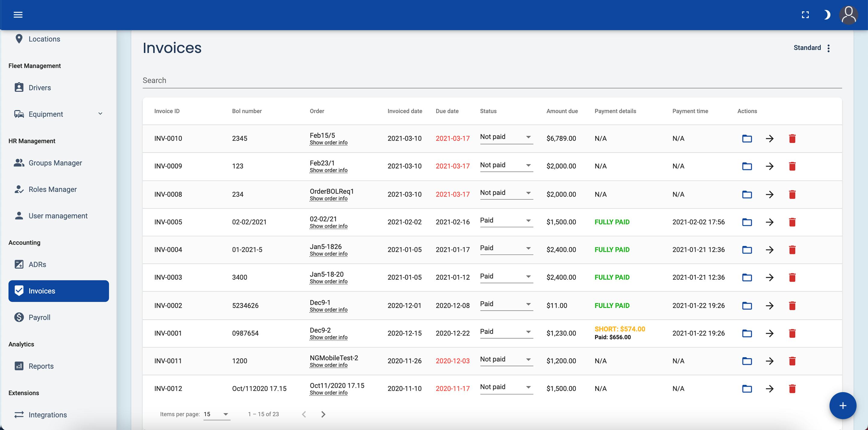Image resolution: width=868 pixels, height=430 pixels.
Task: Select Invoices in the sidebar
Action: coord(42,291)
